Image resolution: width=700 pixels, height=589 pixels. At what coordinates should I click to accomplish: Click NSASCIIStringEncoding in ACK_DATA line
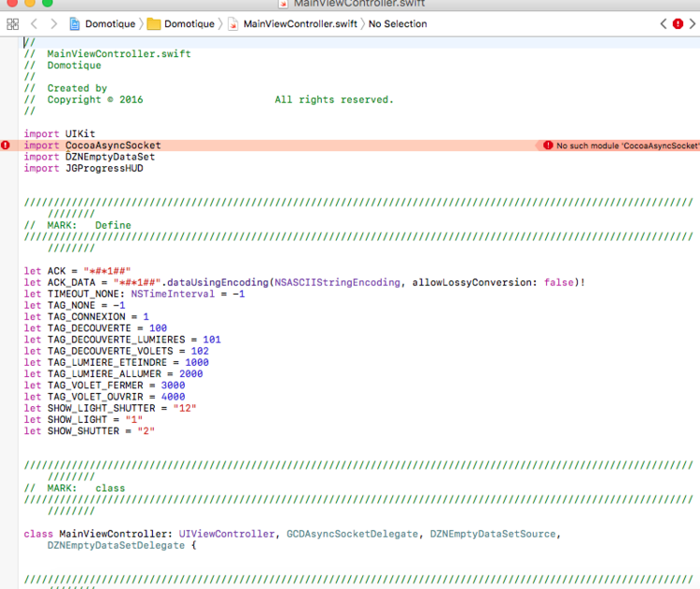click(x=338, y=282)
